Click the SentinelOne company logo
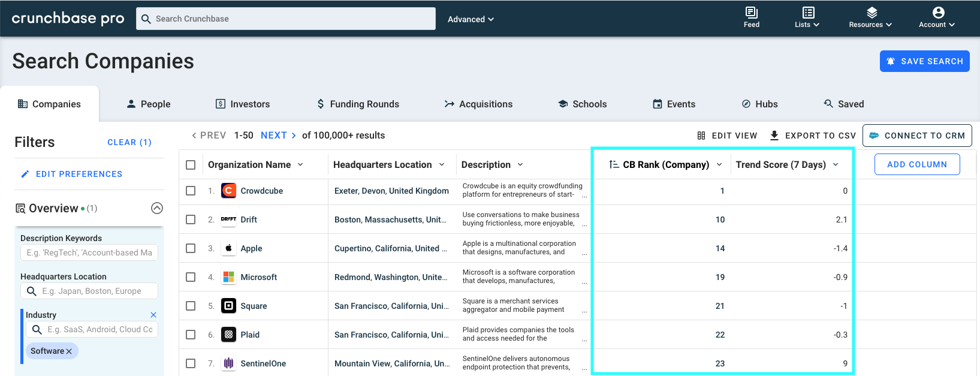The image size is (980, 376). tap(228, 363)
